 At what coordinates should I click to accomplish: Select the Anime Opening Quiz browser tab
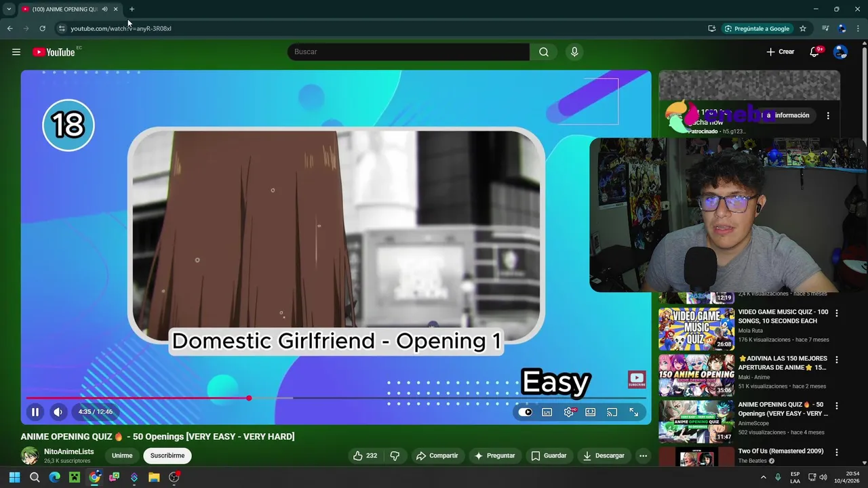pos(64,9)
